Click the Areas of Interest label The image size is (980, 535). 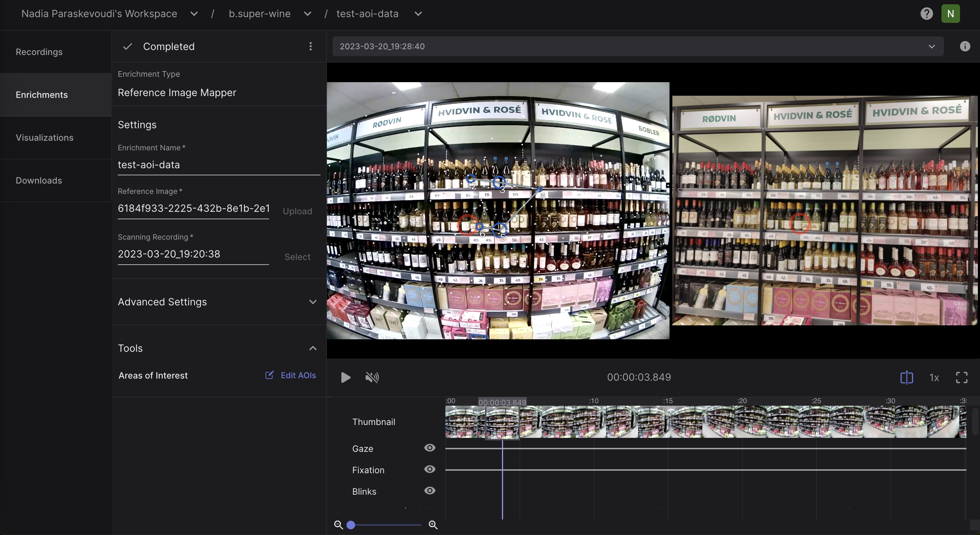153,375
